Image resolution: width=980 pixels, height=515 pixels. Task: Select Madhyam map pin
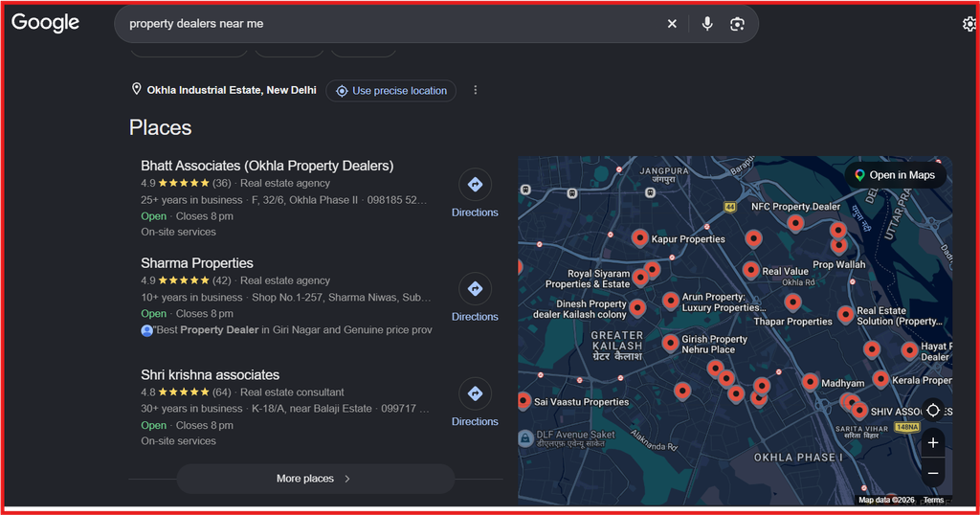click(x=810, y=381)
